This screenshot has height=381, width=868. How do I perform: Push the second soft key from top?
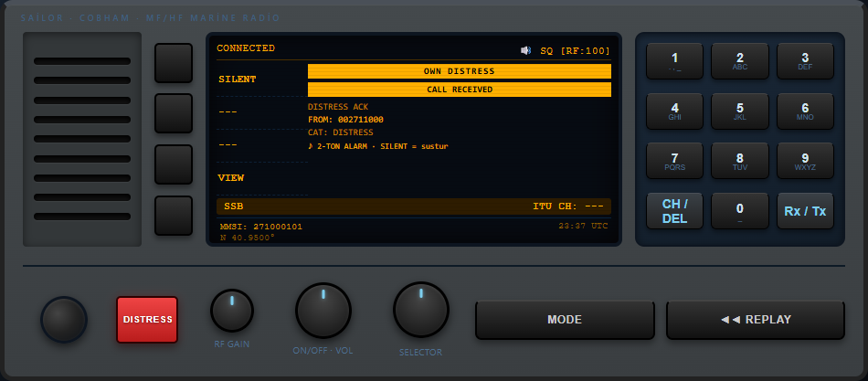pyautogui.click(x=174, y=113)
